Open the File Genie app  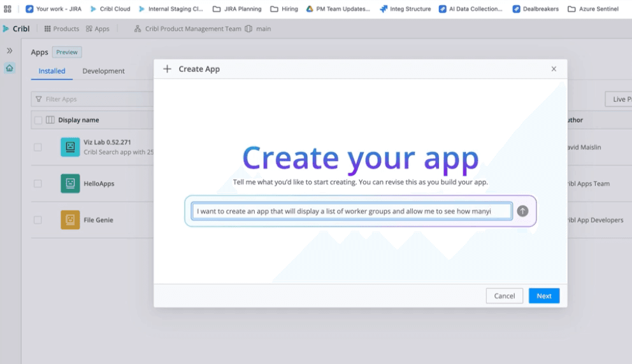pos(98,220)
